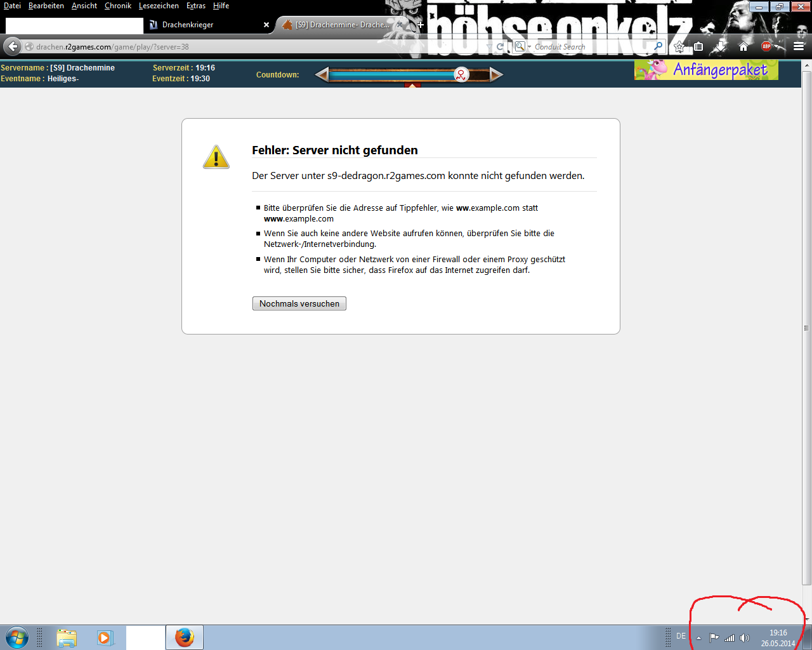812x650 pixels.
Task: Open the volume speaker tray icon
Action: click(x=745, y=638)
